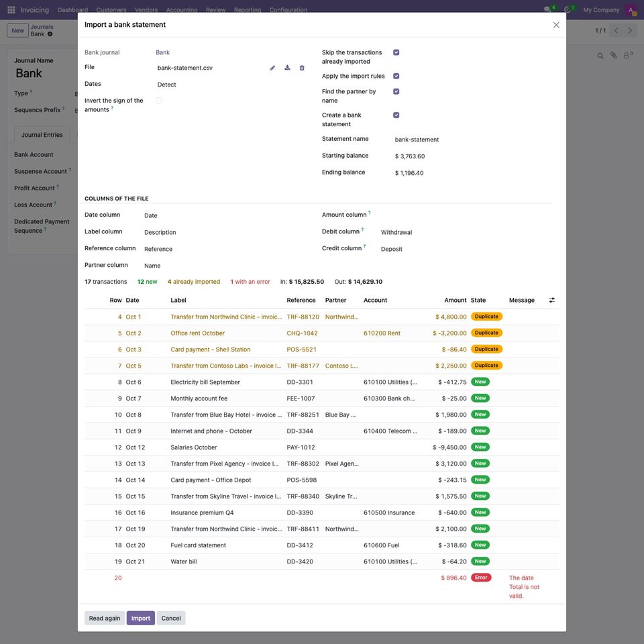This screenshot has width=644, height=644.
Task: Open Debit column Withdrawal selector
Action: click(464, 233)
